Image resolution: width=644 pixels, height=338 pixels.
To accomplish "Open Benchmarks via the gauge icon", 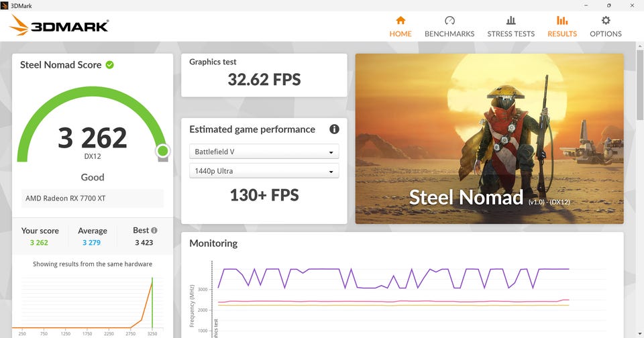I will [x=449, y=20].
